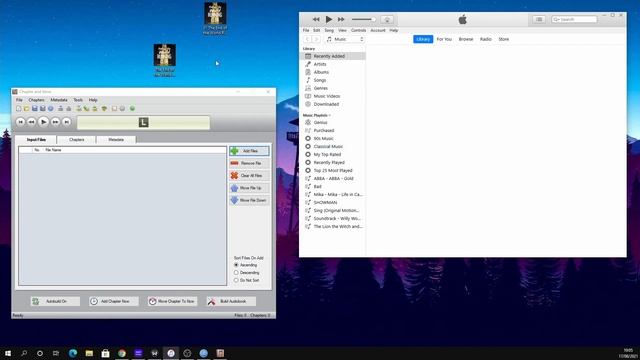Screen dimensions: 640x360
Task: Play audio in Chapter and Verse player
Action: coord(43,122)
